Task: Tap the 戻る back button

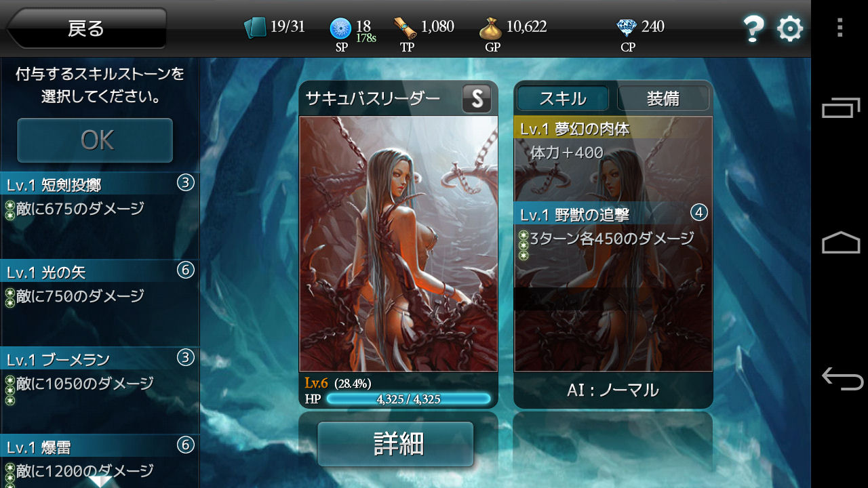Action: (x=86, y=28)
